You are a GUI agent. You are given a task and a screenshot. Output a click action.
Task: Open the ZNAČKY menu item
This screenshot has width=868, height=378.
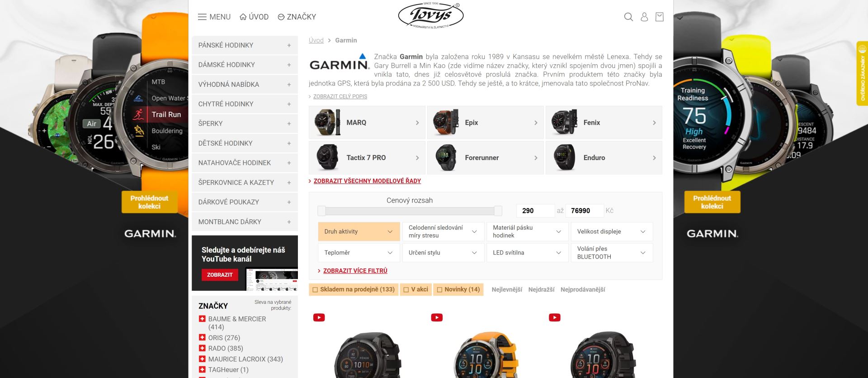click(297, 17)
